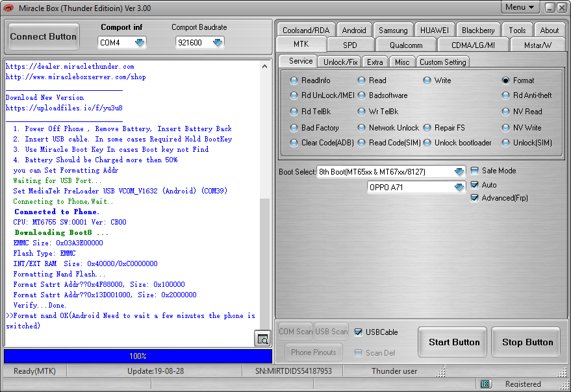The height and width of the screenshot is (392, 571).
Task: Open the dealer.miraclethunder.com link in log
Action: pos(70,66)
